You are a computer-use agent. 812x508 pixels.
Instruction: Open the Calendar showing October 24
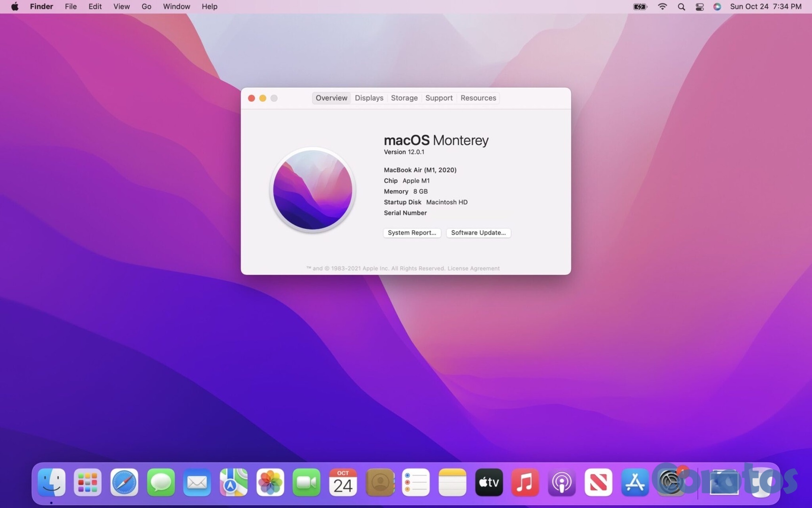pos(343,482)
